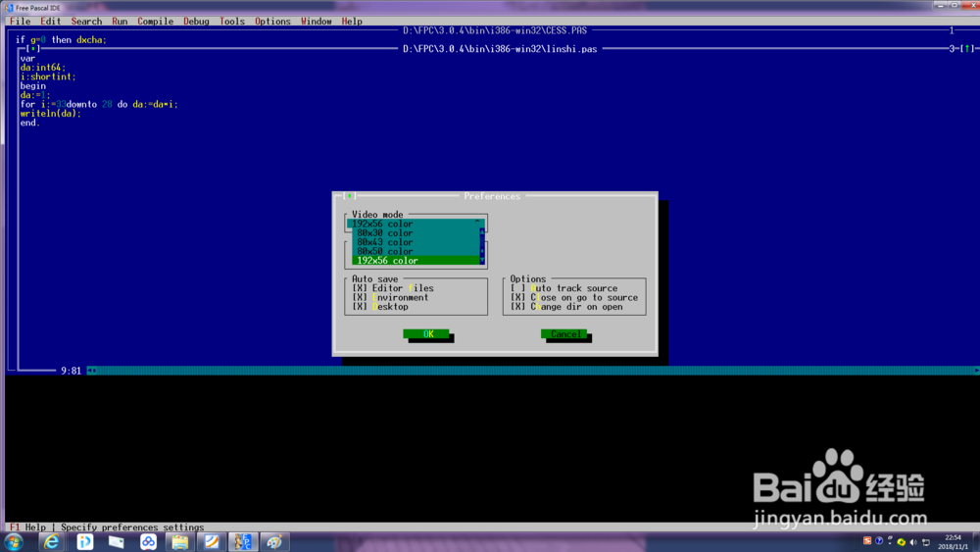The image size is (980, 552).
Task: Click the cursor position indicator 9:81
Action: click(x=71, y=371)
